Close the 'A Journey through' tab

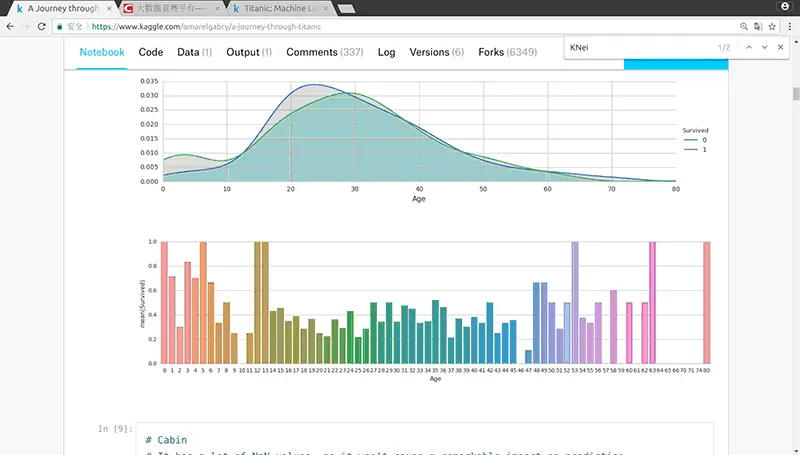tap(109, 9)
